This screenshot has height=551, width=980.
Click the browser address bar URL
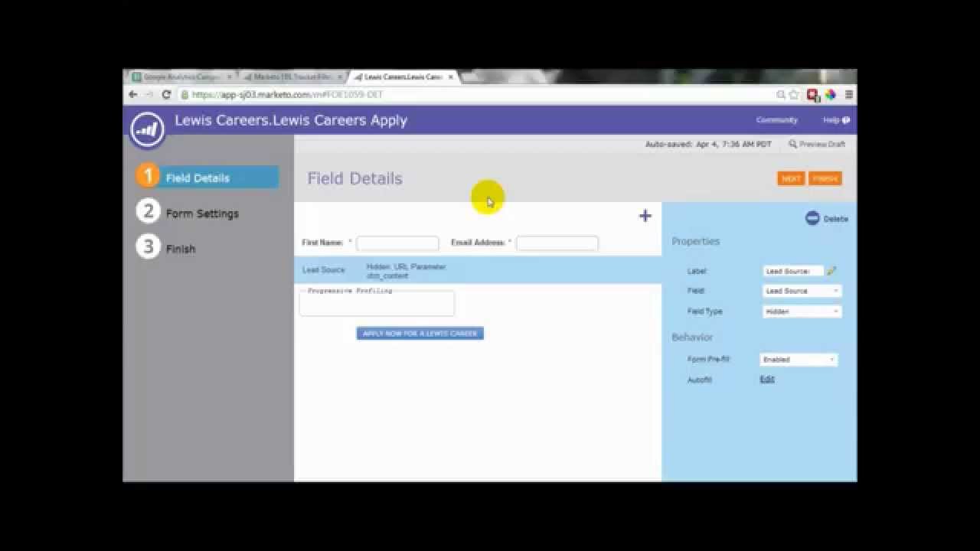tap(288, 95)
